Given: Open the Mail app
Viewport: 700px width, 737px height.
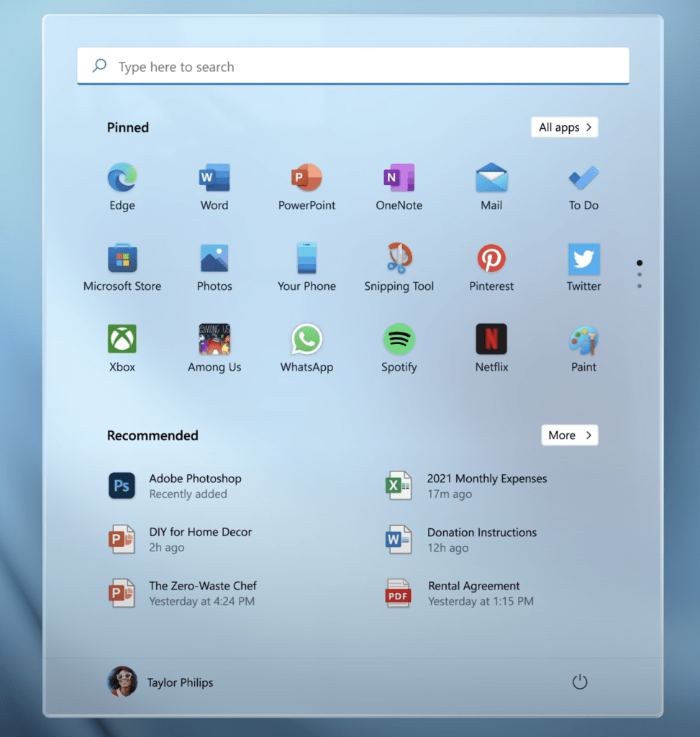Looking at the screenshot, I should pyautogui.click(x=491, y=178).
